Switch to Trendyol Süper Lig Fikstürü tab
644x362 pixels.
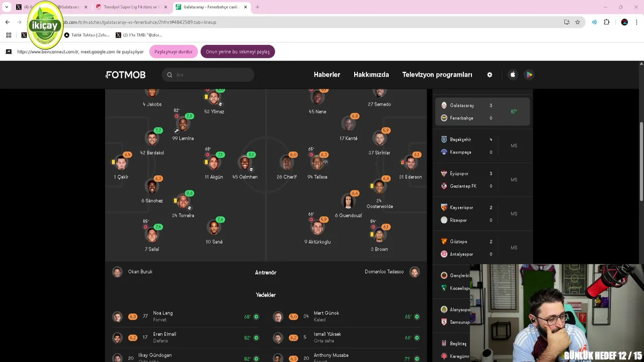coord(132,7)
